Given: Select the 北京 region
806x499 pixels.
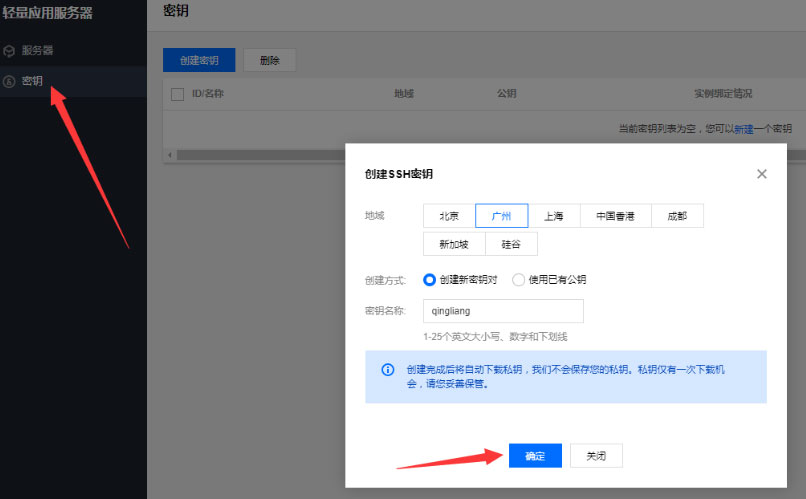Looking at the screenshot, I should (449, 216).
